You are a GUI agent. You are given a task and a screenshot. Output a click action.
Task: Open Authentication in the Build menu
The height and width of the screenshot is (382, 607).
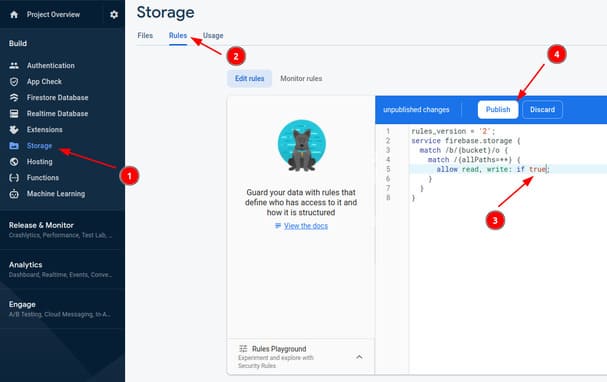[51, 66]
